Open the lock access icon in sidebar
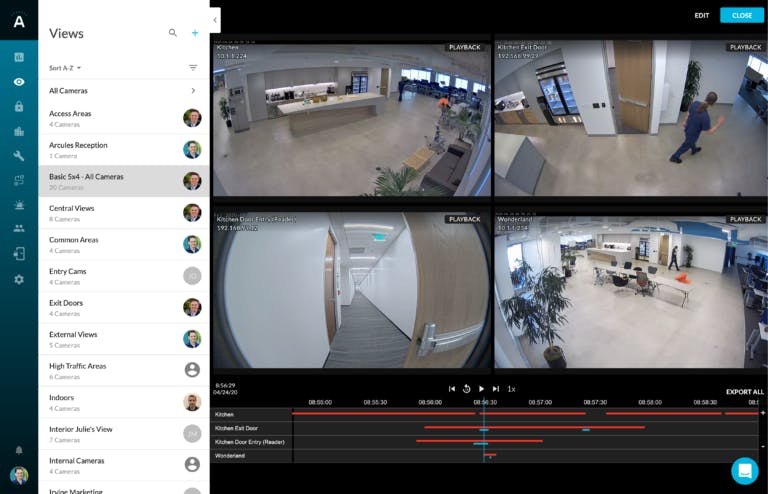This screenshot has height=494, width=768. click(x=19, y=106)
